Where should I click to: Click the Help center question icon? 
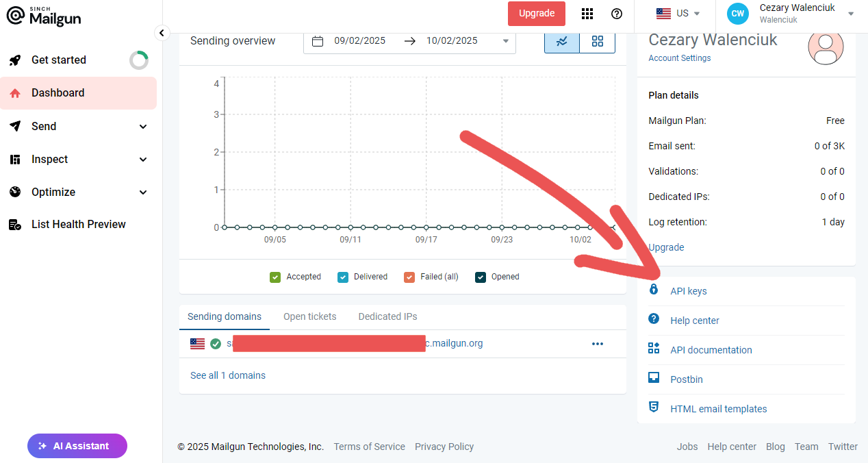[654, 319]
